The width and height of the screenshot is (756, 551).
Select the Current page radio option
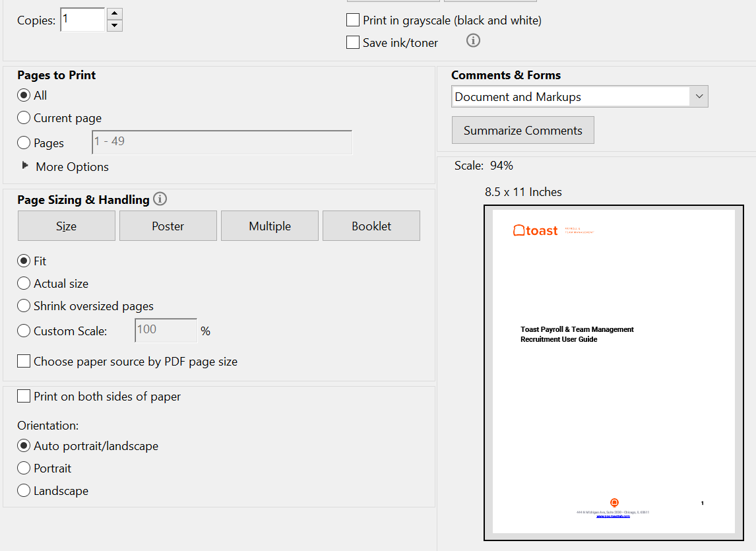pyautogui.click(x=24, y=118)
